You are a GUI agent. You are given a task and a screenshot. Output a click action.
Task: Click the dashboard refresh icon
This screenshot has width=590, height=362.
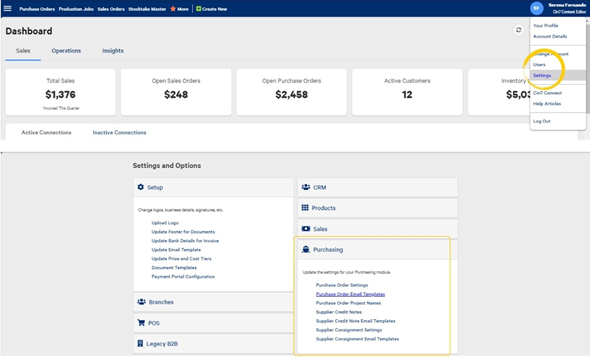point(519,30)
